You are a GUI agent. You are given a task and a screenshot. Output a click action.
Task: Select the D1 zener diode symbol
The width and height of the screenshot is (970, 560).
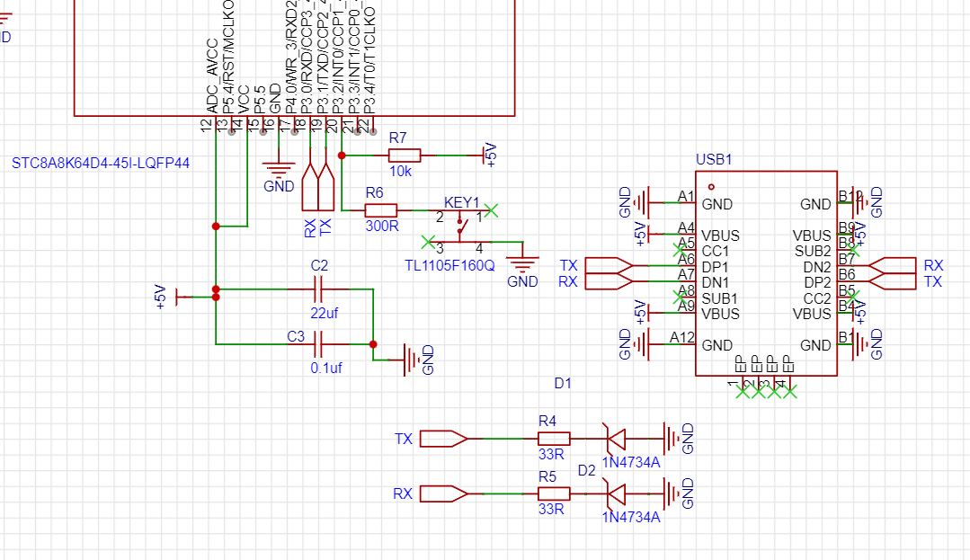pos(616,439)
